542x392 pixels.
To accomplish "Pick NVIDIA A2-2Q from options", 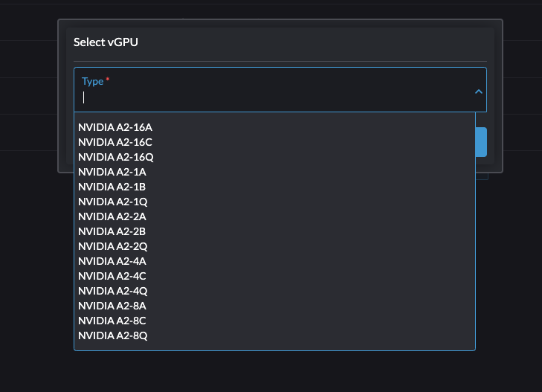I will [113, 246].
